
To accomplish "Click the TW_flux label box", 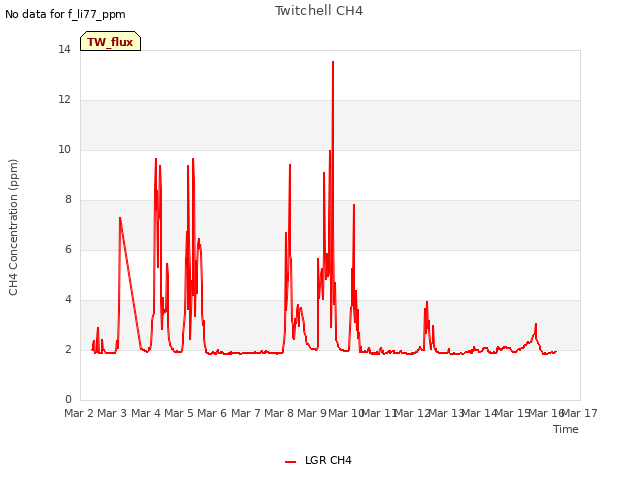I will (110, 41).
